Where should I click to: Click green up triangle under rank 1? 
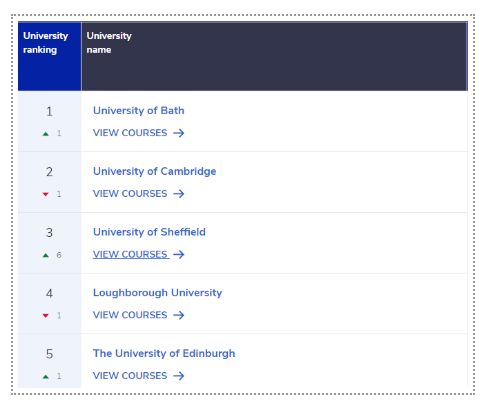point(46,134)
